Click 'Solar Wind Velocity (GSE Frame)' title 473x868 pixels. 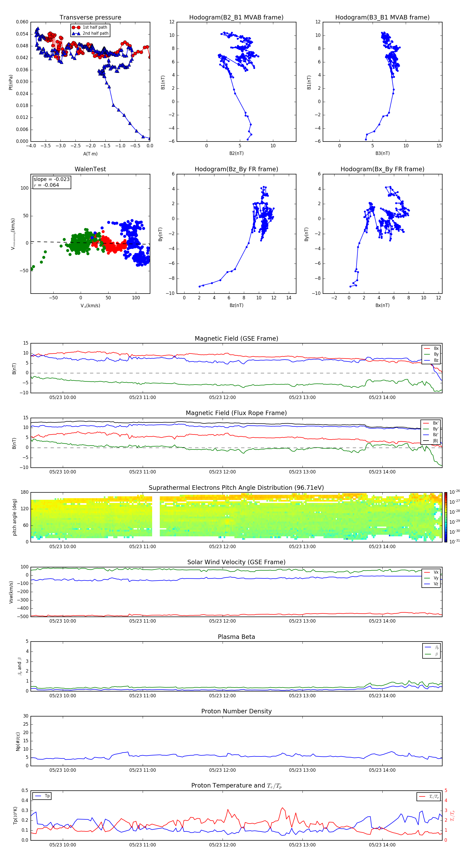pyautogui.click(x=236, y=562)
